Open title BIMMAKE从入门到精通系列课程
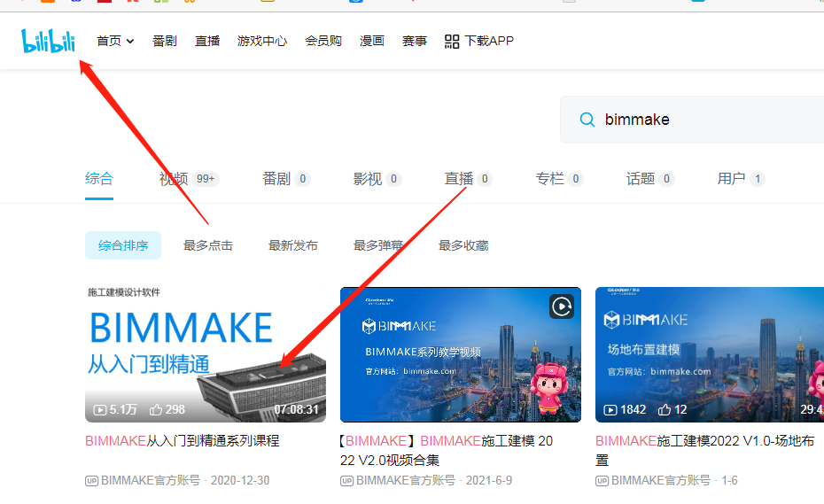Image resolution: width=824 pixels, height=504 pixels. tap(182, 441)
